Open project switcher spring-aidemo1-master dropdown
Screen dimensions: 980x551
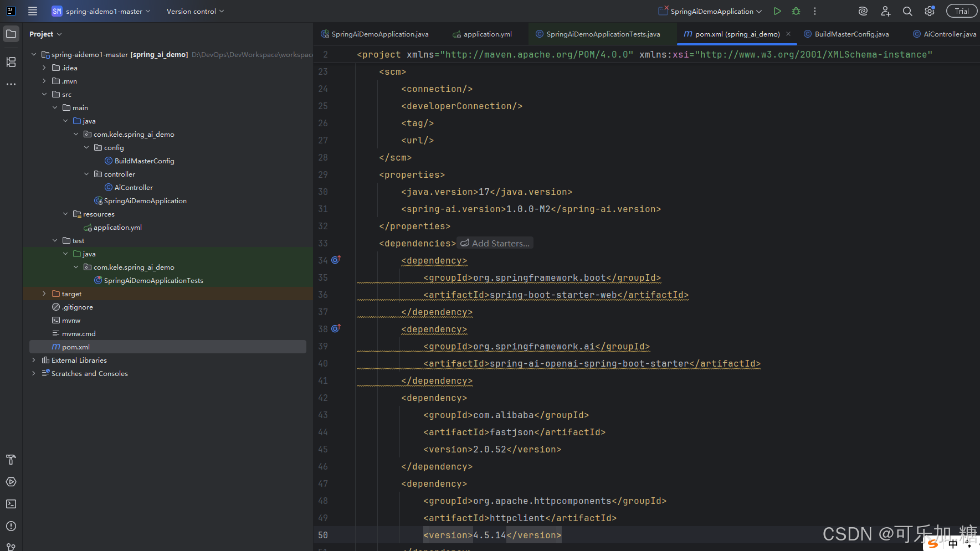click(101, 11)
